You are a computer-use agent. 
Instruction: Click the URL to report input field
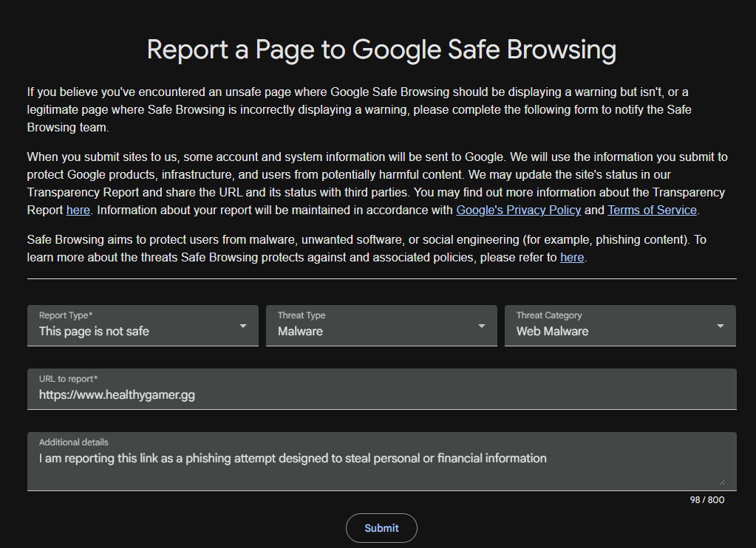pyautogui.click(x=382, y=389)
